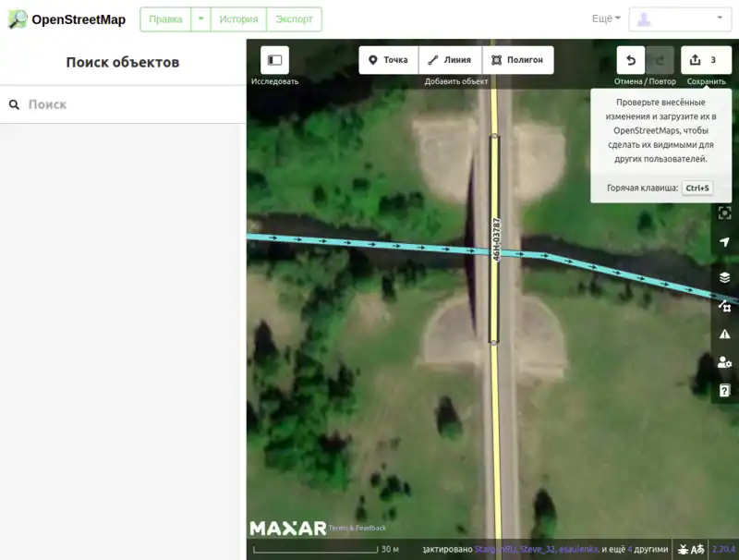Image resolution: width=739 pixels, height=560 pixels.
Task: Expand the Правка dropdown arrow
Action: tap(200, 19)
